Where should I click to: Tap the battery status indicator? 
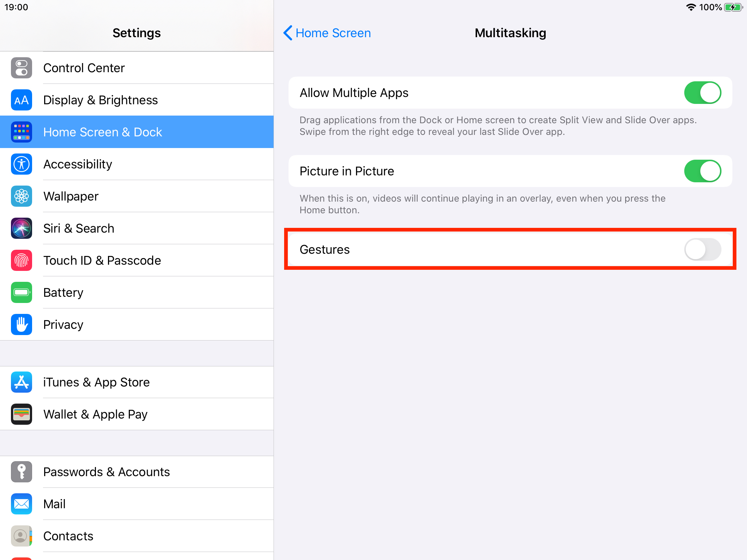click(734, 7)
